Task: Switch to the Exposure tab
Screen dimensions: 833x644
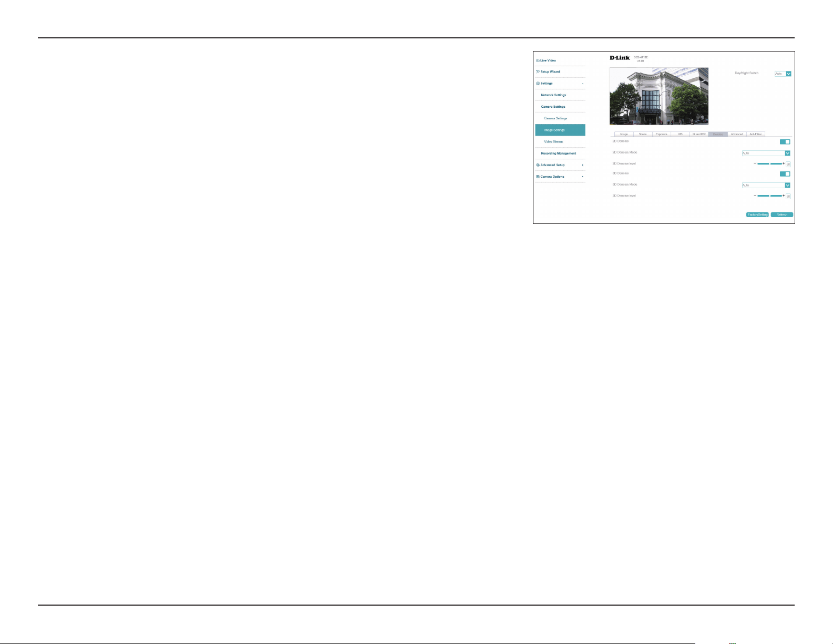Action: point(662,134)
